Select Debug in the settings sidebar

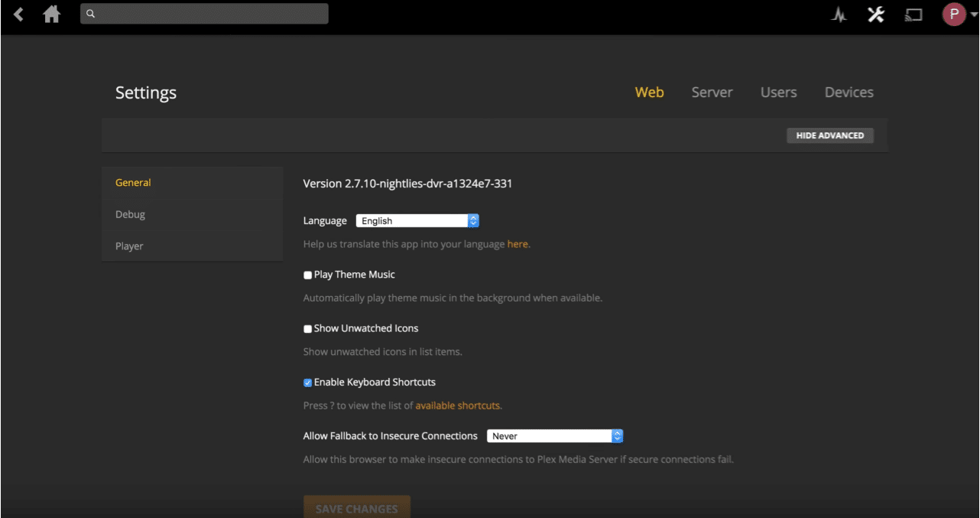pos(130,214)
